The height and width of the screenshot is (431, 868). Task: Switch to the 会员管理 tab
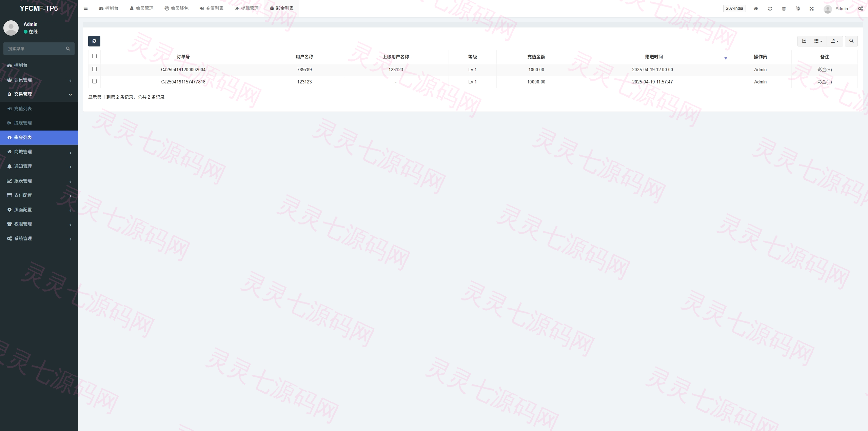(x=142, y=8)
